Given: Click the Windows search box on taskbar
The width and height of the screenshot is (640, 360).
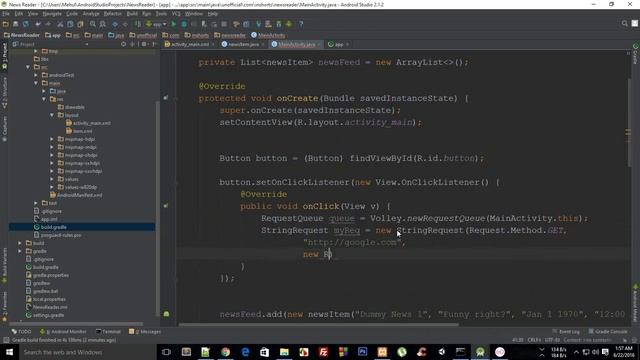Looking at the screenshot, I should (x=87, y=352).
